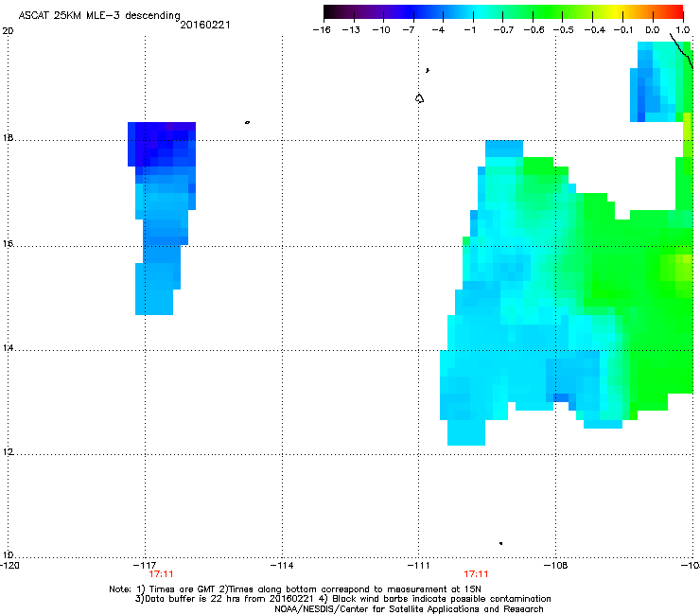This screenshot has width=700, height=615.
Task: Click the latitude label 10
Action: (x=8, y=555)
